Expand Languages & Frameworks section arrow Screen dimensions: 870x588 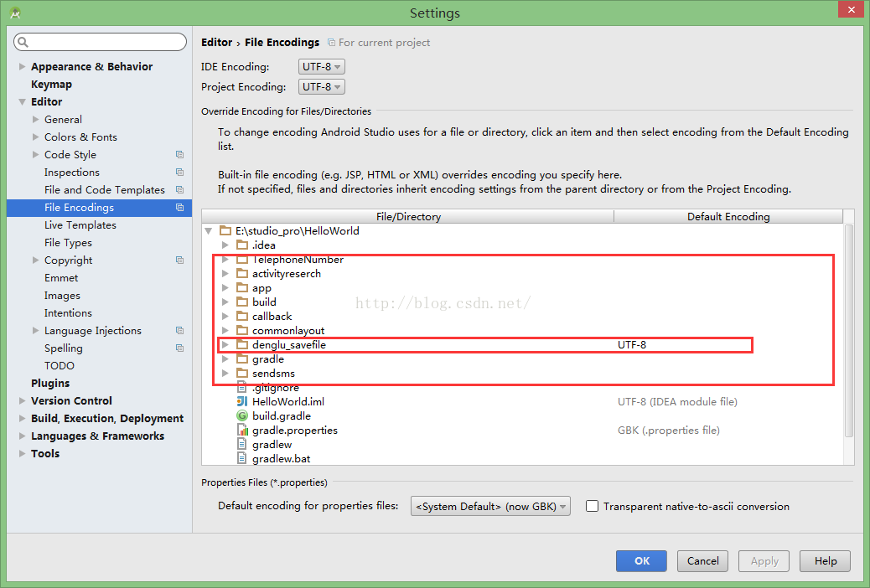point(22,436)
